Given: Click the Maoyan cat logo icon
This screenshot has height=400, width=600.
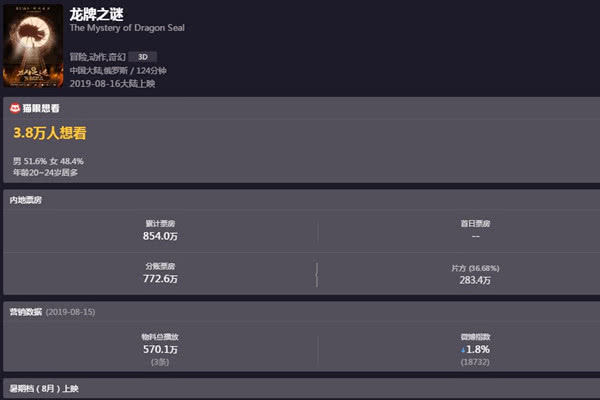Looking at the screenshot, I should 13,108.
